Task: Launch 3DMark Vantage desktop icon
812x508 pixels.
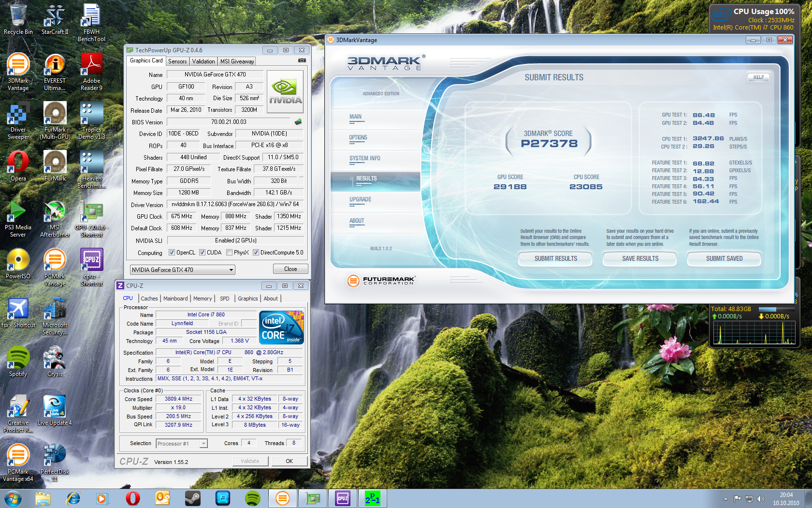Action: click(18, 72)
